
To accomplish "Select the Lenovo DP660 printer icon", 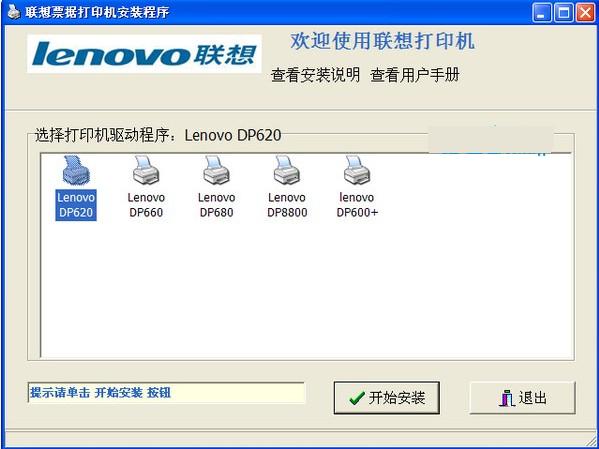I will [x=146, y=170].
